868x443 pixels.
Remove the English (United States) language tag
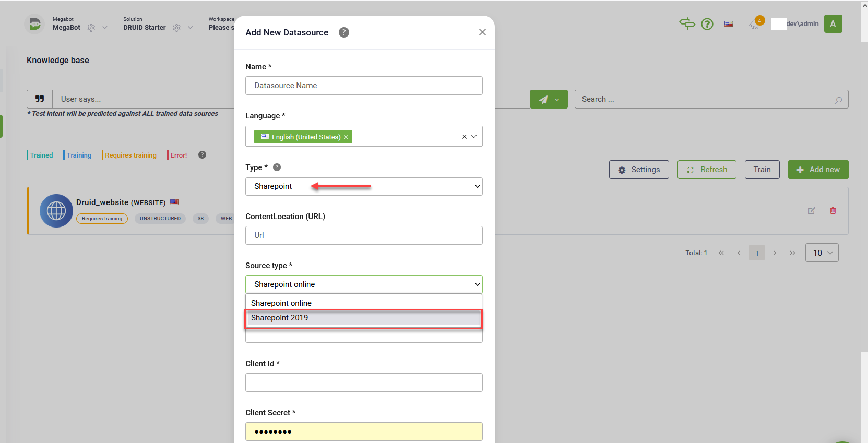[346, 137]
